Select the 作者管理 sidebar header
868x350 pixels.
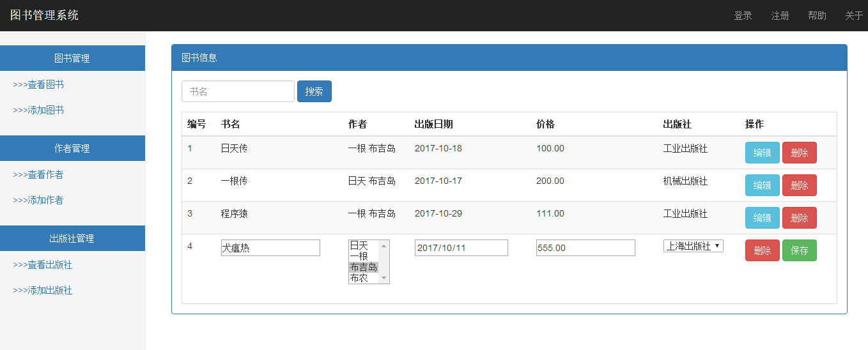(x=72, y=148)
